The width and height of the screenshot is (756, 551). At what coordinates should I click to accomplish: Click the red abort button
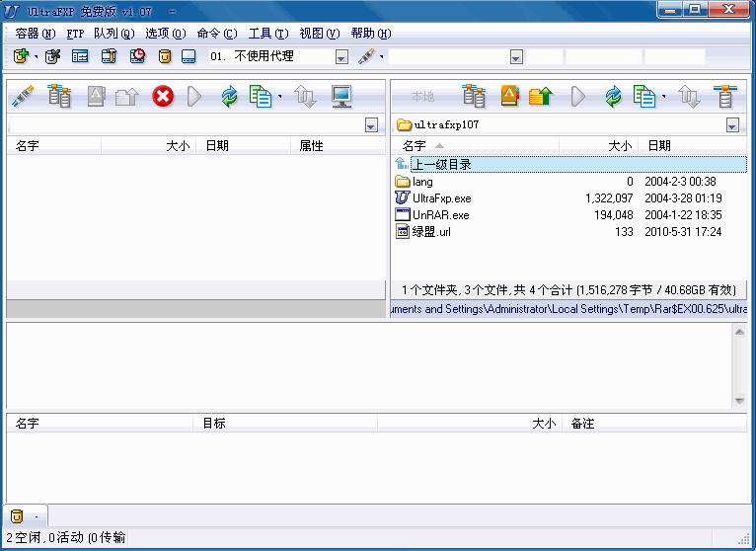(163, 96)
